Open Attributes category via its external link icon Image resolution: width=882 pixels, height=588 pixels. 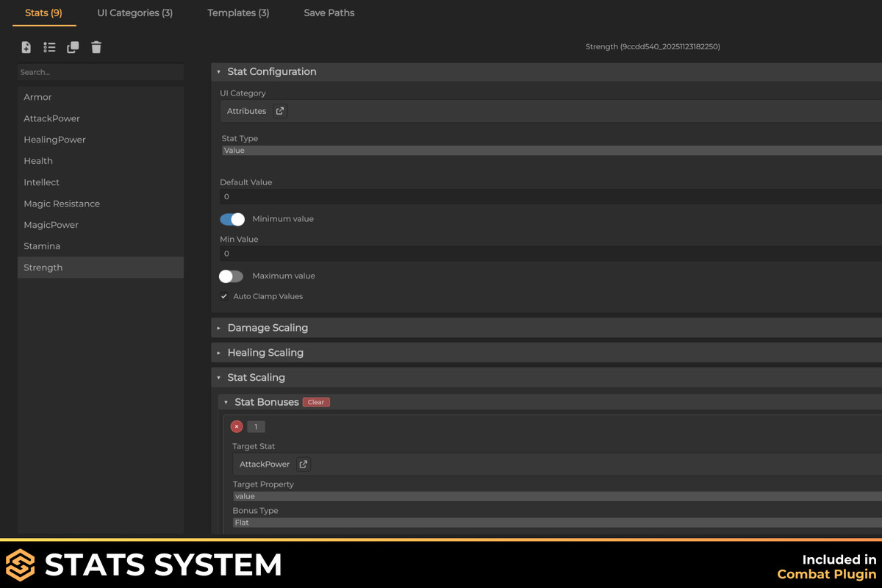[x=279, y=110]
